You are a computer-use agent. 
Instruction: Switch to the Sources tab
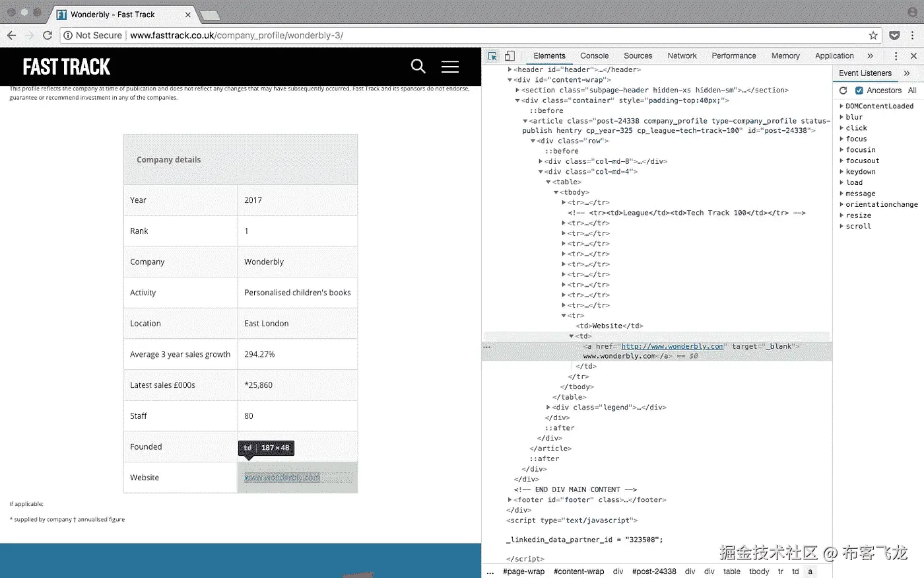[638, 56]
